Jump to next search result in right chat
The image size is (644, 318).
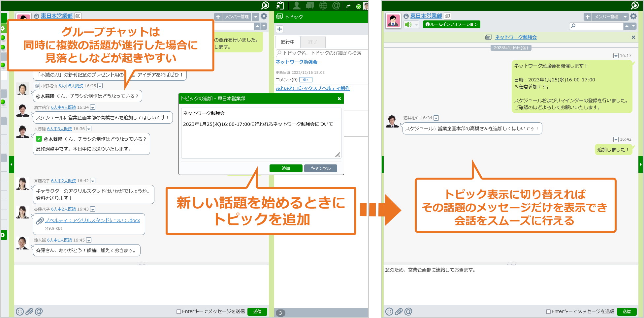(x=633, y=26)
